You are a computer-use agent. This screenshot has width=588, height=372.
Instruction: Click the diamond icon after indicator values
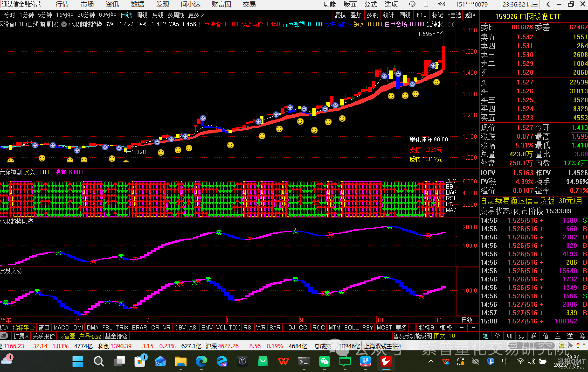click(443, 25)
